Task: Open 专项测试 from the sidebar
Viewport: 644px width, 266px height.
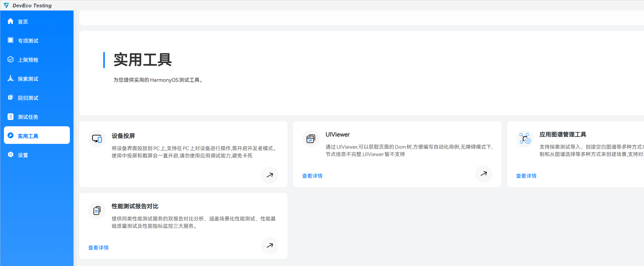Action: click(28, 41)
